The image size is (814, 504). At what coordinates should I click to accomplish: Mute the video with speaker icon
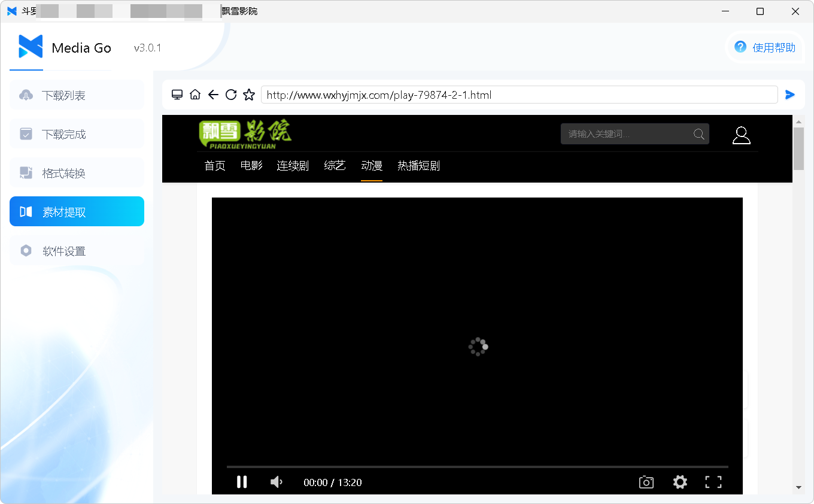(x=277, y=482)
